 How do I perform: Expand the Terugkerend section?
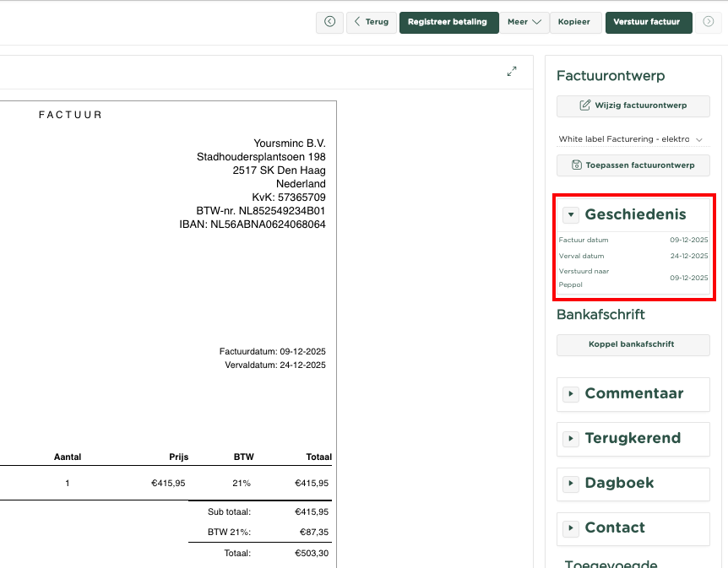coord(572,439)
